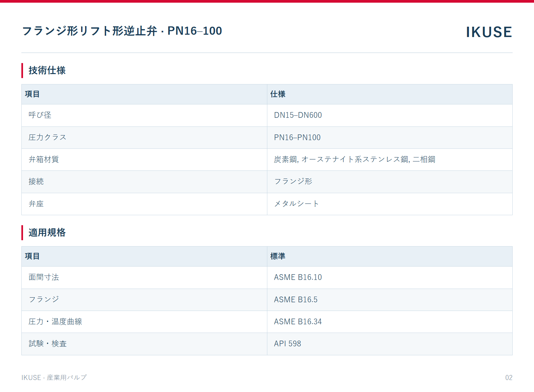Click the API 598 standard cell
This screenshot has width=534, height=392.
coord(390,344)
